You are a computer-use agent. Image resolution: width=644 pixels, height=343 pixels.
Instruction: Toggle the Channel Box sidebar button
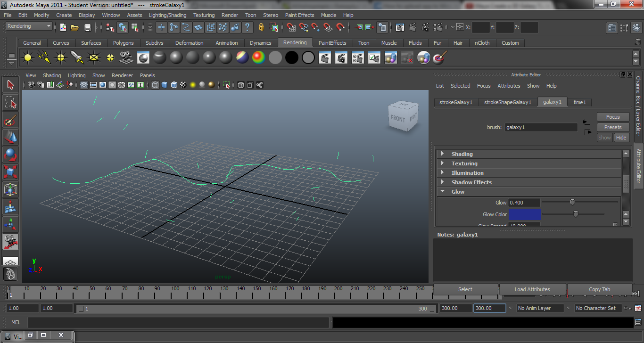point(638,105)
